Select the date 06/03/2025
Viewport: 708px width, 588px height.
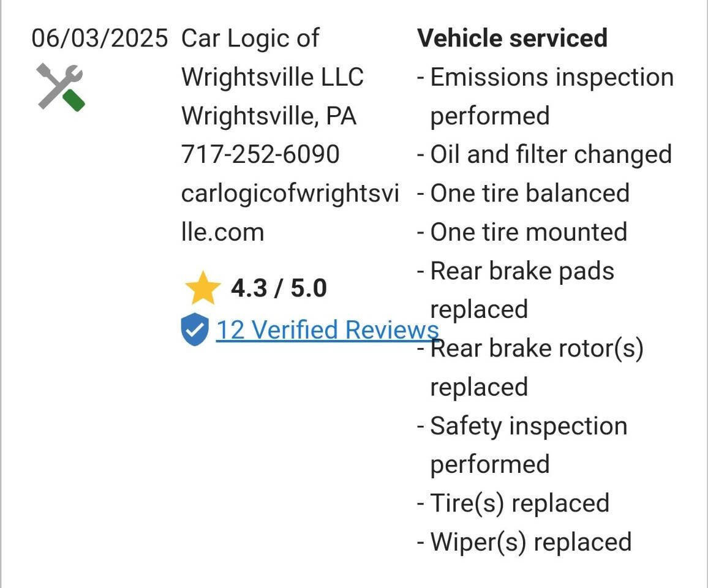click(100, 37)
